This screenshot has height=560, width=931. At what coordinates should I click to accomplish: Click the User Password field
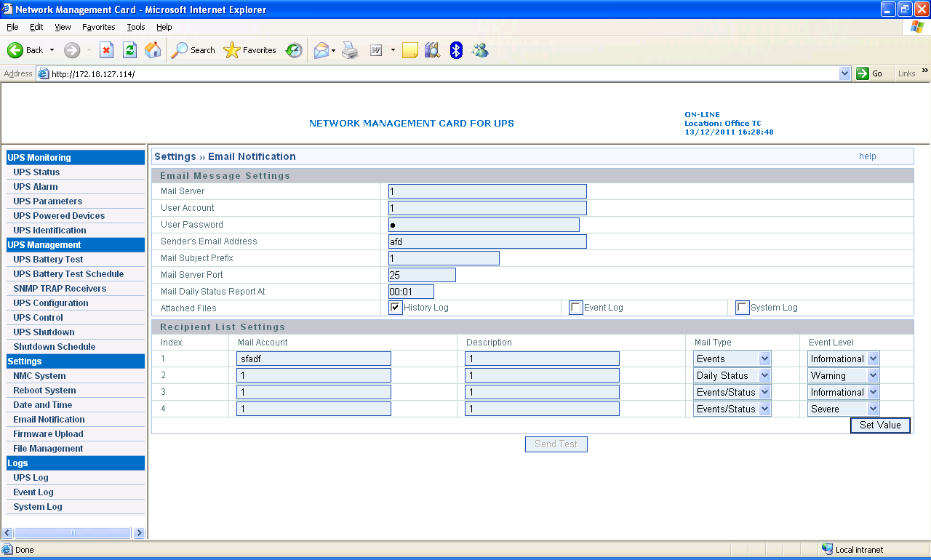pyautogui.click(x=484, y=225)
